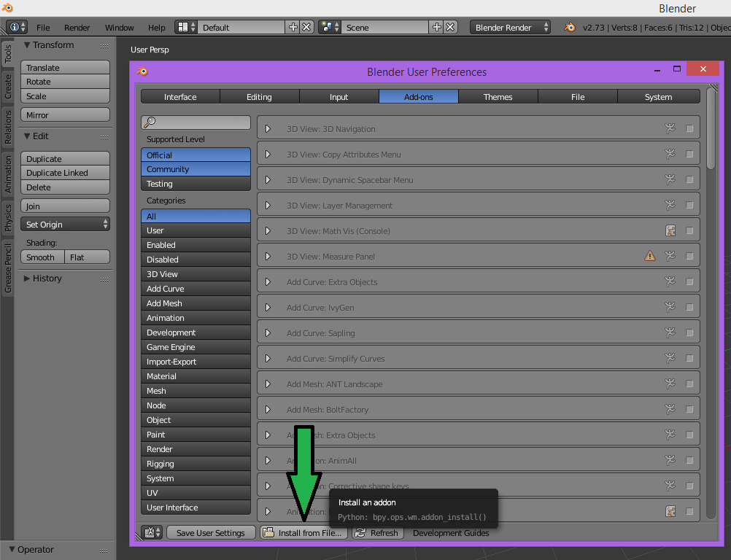Click the support icon on the Dynamic Spacebar Menu row
This screenshot has width=731, height=560.
point(670,180)
